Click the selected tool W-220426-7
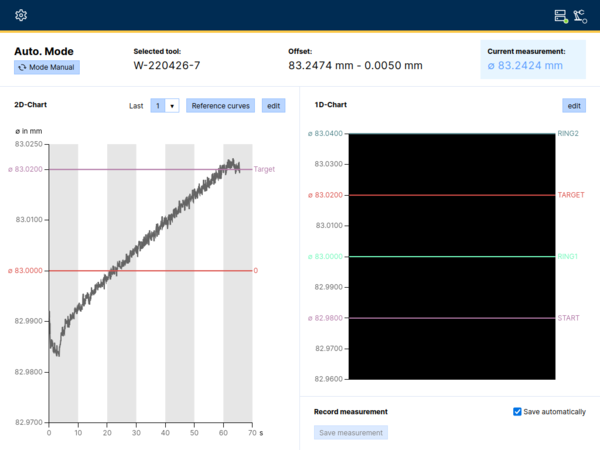Viewport: 600px width, 450px height. (x=167, y=66)
